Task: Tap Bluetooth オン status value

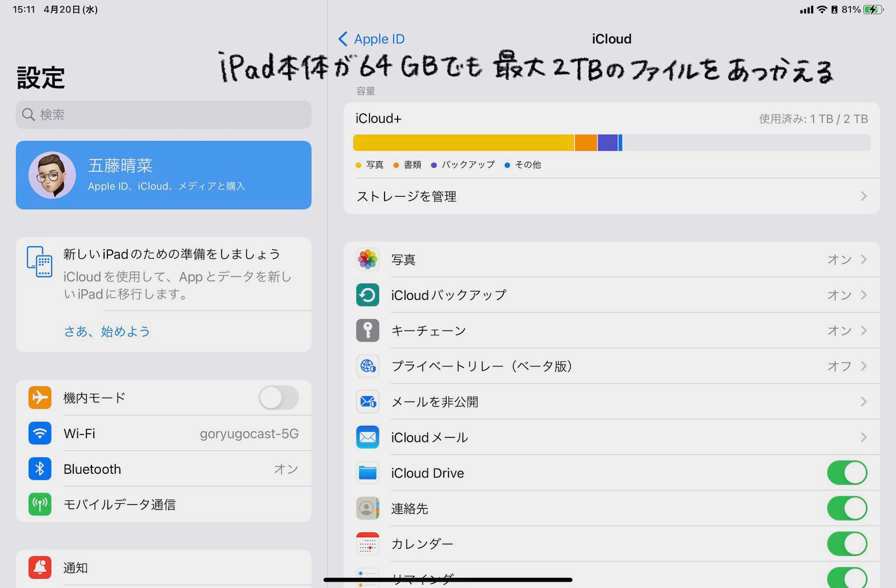Action: tap(286, 469)
